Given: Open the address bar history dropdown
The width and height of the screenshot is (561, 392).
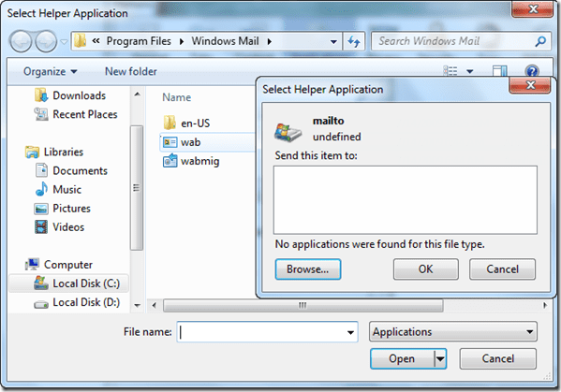Looking at the screenshot, I should [x=333, y=42].
